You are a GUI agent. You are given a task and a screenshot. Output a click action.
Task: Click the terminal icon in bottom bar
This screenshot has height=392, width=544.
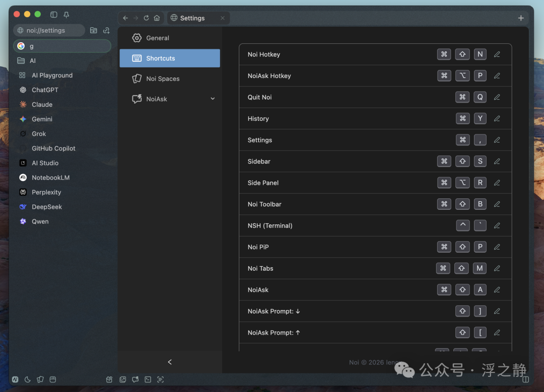148,379
